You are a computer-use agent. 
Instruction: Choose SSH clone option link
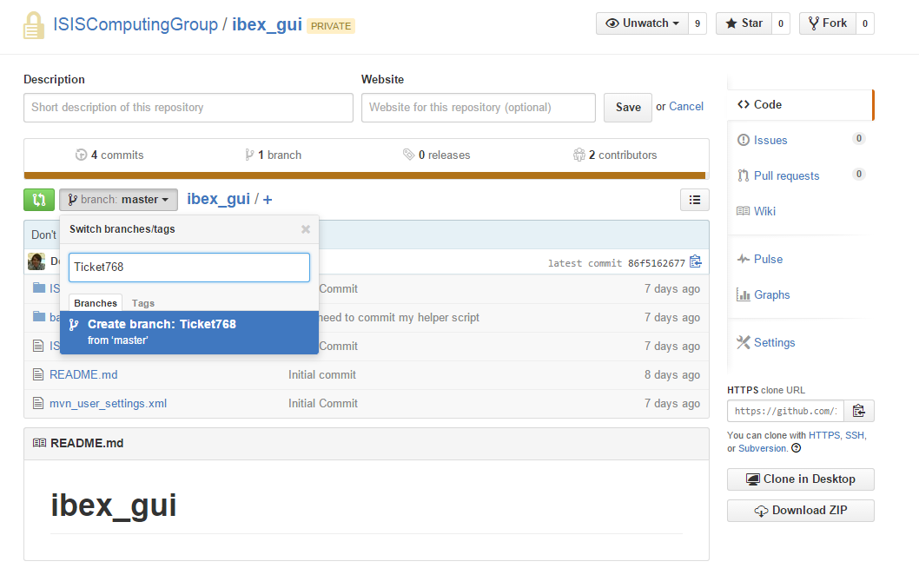pos(855,436)
